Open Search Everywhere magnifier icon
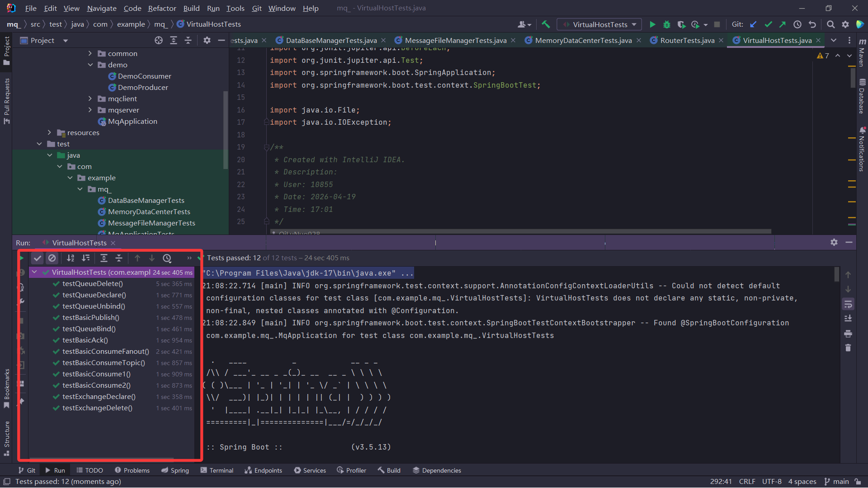Viewport: 868px width, 488px height. click(x=830, y=24)
